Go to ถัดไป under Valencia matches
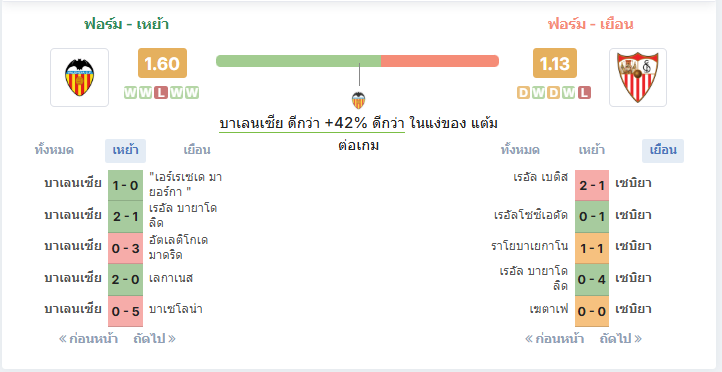Screen dimensions: 722x372 pos(154,339)
